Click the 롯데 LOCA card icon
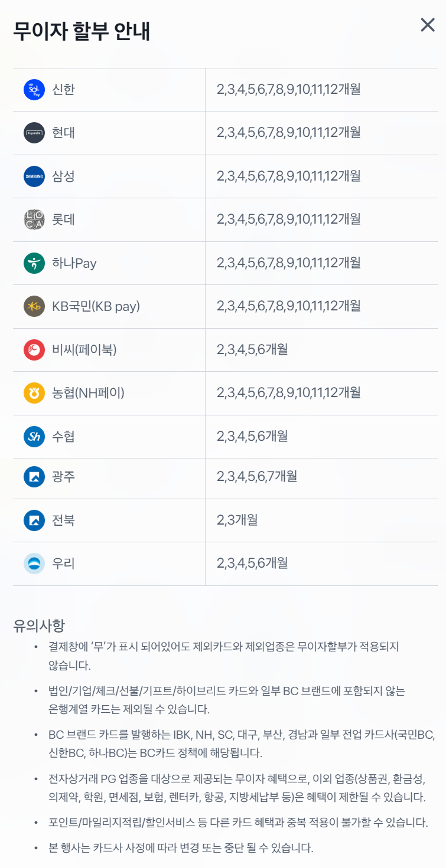The height and width of the screenshot is (868, 446). coord(34,220)
